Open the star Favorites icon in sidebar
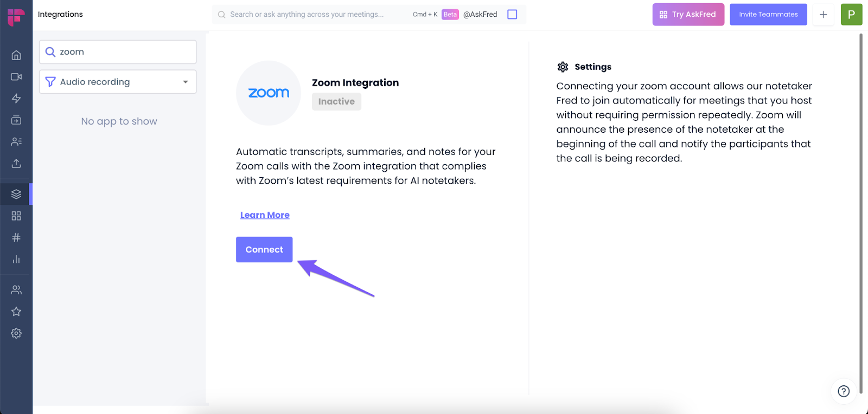The width and height of the screenshot is (868, 414). 16,312
